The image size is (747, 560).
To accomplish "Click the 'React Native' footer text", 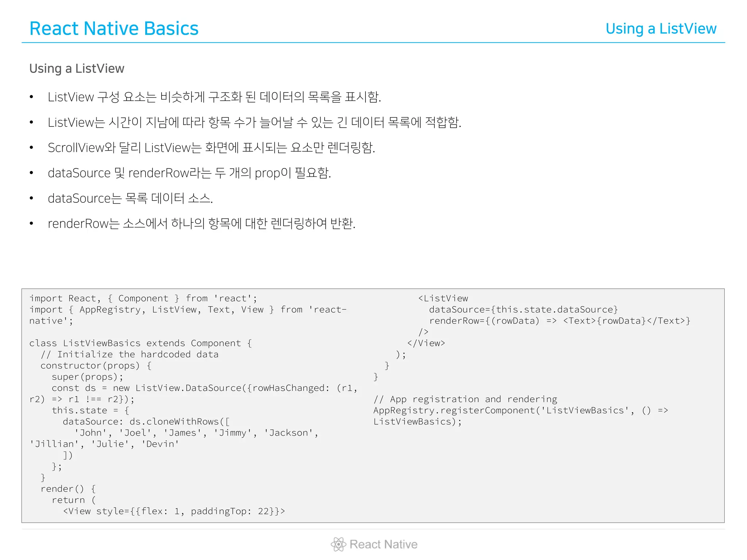I will 383,544.
